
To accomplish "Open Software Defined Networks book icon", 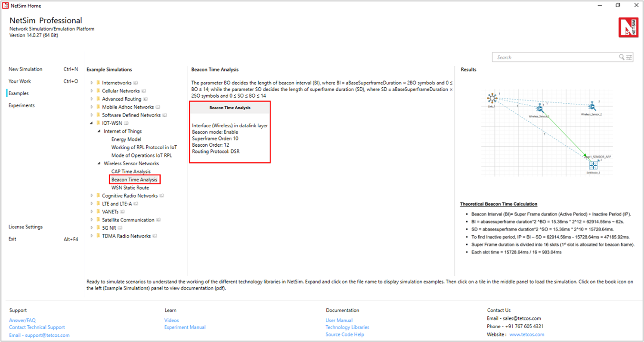I will (165, 115).
